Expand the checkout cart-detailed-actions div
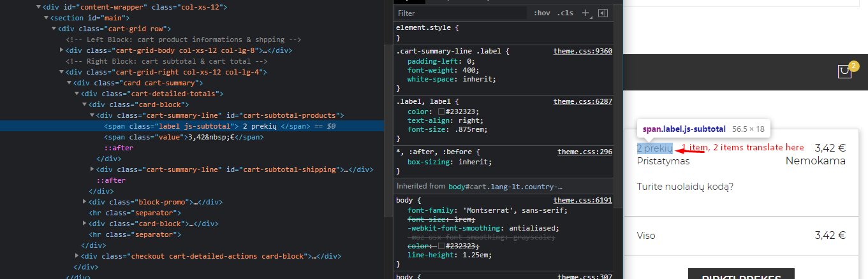868x279 pixels. click(x=77, y=256)
